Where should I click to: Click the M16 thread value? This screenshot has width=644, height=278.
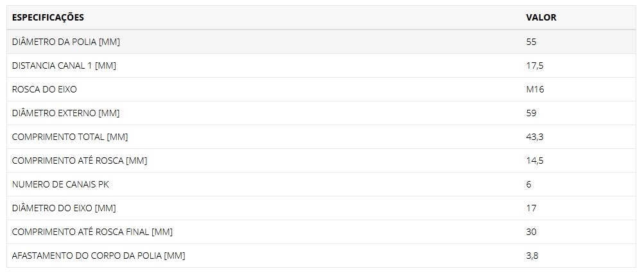(x=535, y=89)
